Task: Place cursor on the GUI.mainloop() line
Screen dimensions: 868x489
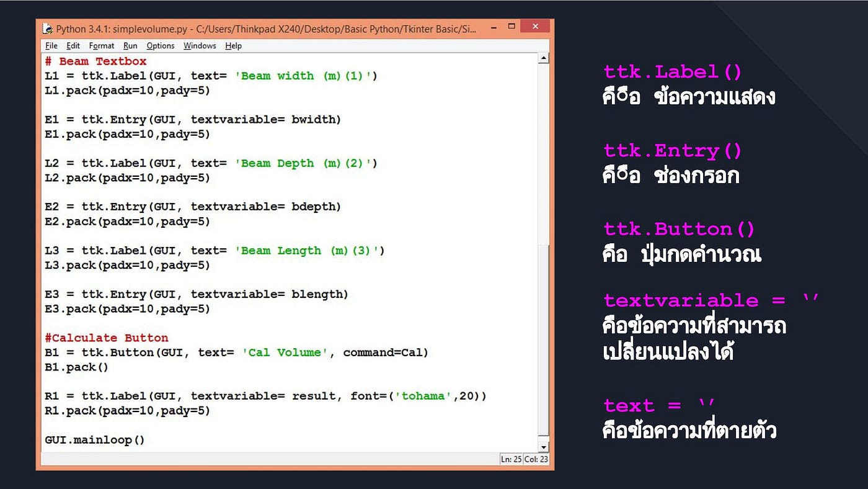Action: [94, 439]
